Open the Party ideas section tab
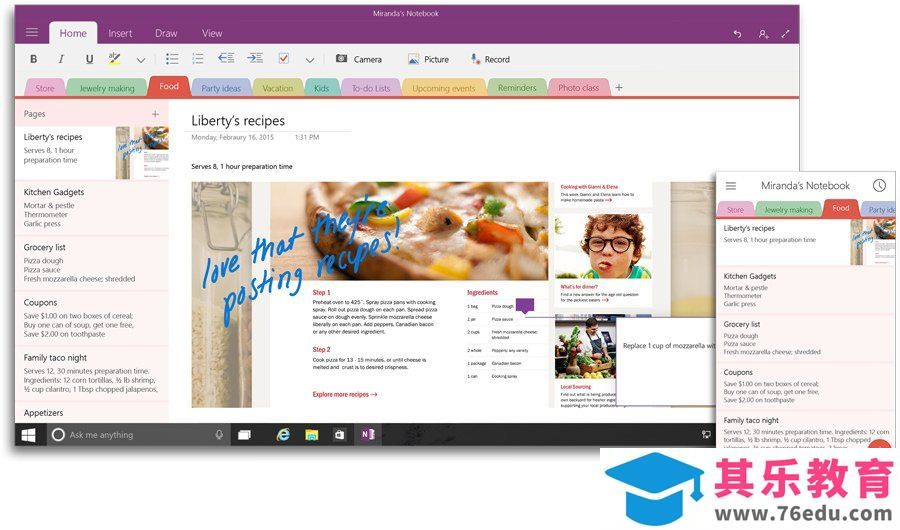This screenshot has width=900, height=530. click(x=221, y=88)
